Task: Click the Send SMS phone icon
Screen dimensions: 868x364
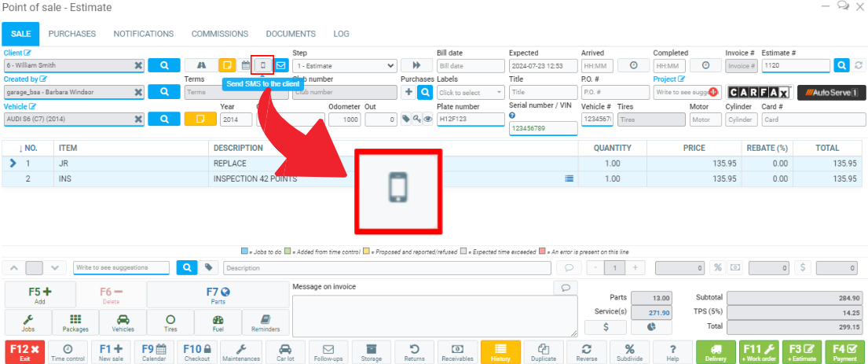Action: click(x=262, y=65)
